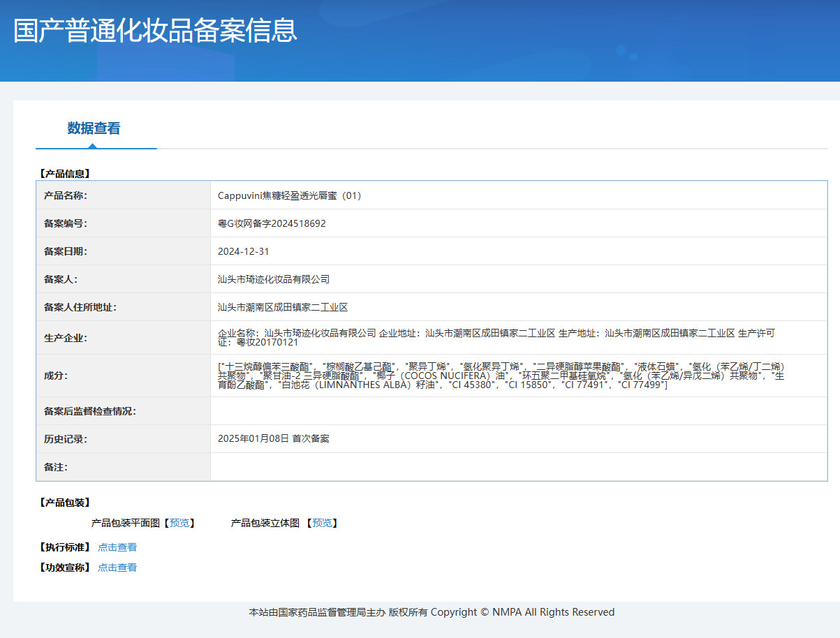The width and height of the screenshot is (840, 638).
Task: Open the 产品包装立体图 预览 link
Action: click(x=322, y=523)
